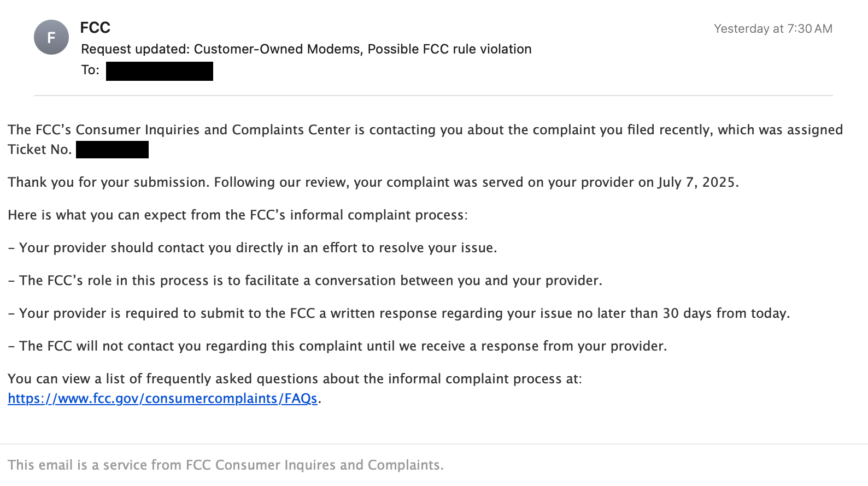Click the FCC sender name

(95, 28)
